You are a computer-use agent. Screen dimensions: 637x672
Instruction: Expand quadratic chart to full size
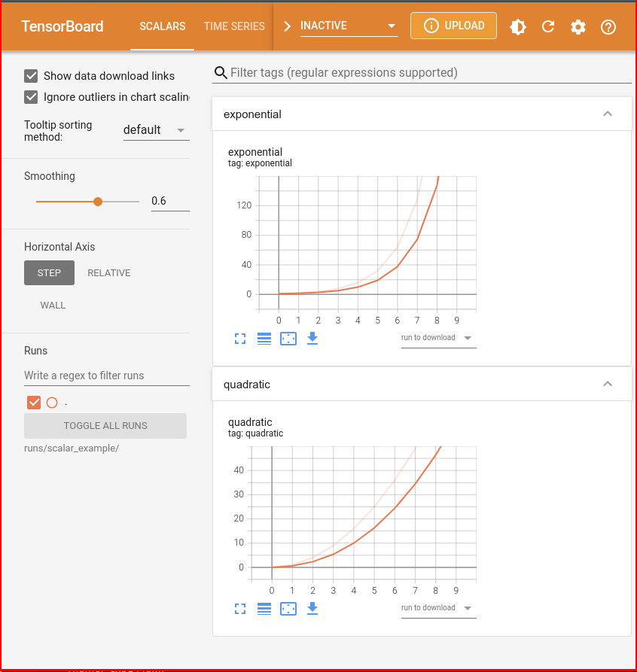coord(240,609)
